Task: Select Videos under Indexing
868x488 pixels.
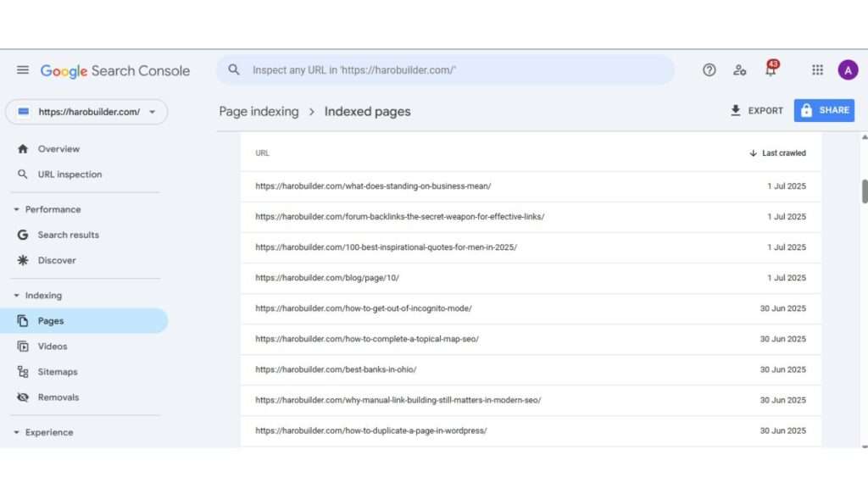Action: (53, 346)
